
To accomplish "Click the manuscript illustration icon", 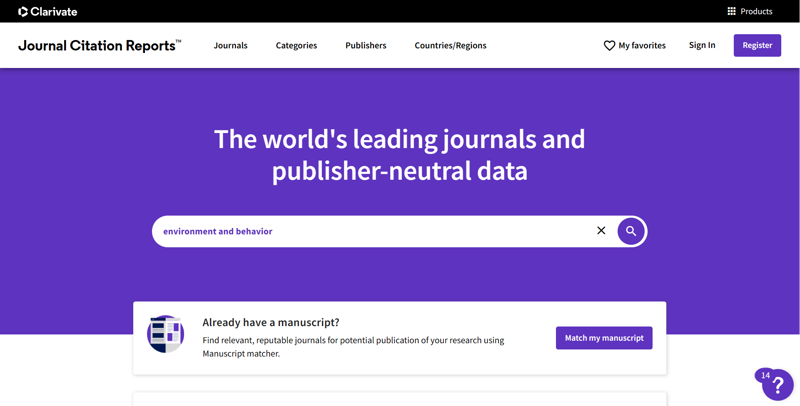I will (166, 334).
